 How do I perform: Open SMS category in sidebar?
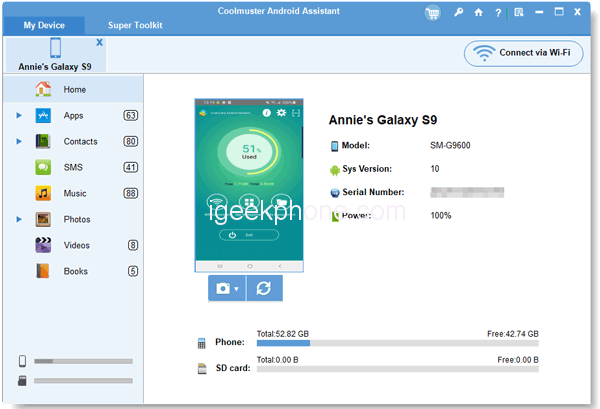[x=73, y=168]
